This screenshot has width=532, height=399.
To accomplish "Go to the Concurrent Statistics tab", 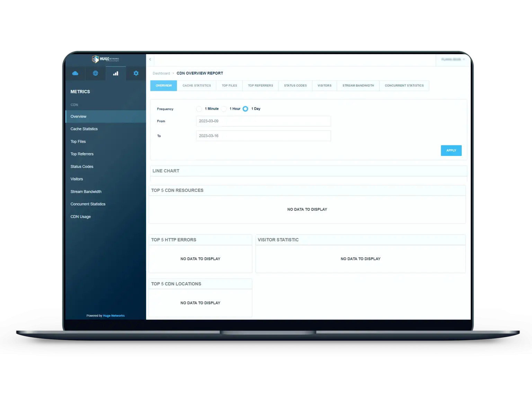I will point(404,86).
